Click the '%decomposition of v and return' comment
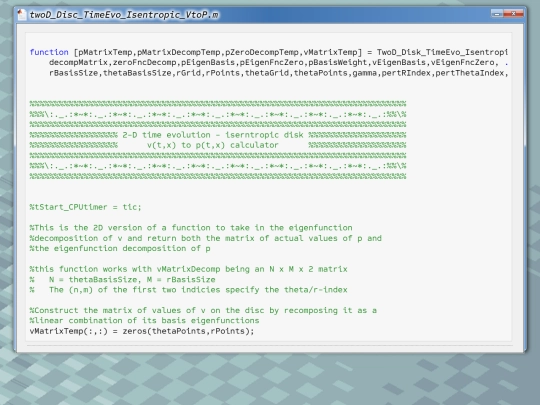 tap(206, 238)
